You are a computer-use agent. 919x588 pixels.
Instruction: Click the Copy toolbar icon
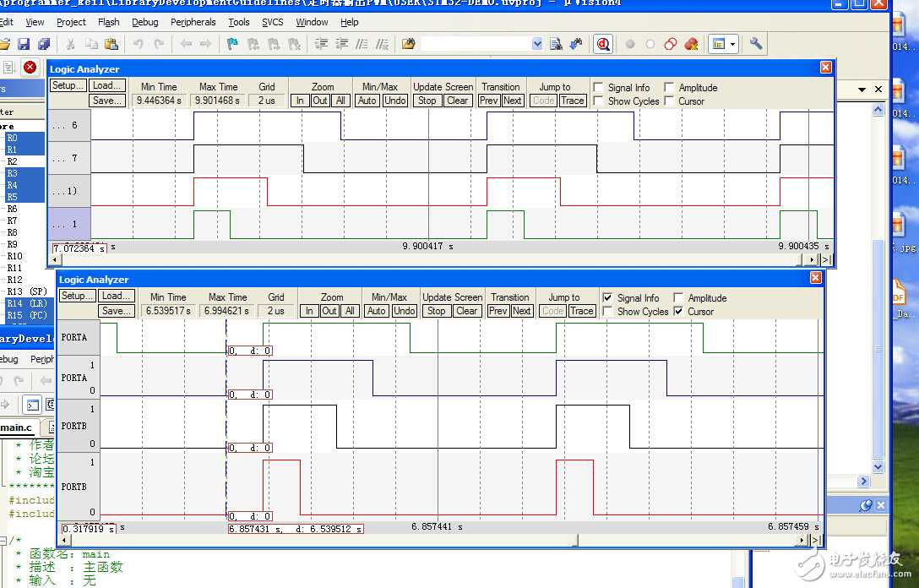coord(91,44)
